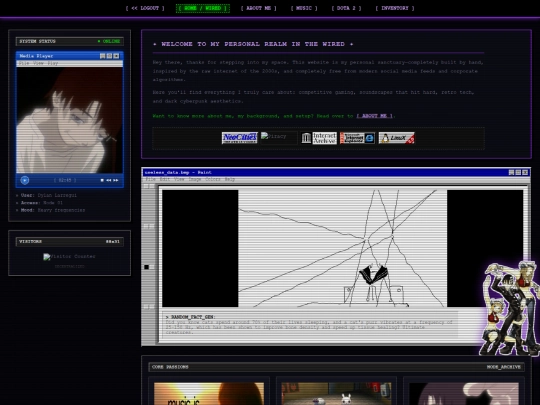Open the middle Core Passions card image
This screenshot has height=405, width=540.
click(x=336, y=394)
